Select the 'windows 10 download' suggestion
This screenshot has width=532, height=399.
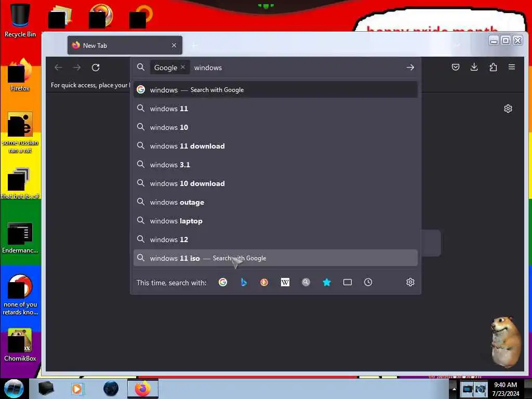275,183
